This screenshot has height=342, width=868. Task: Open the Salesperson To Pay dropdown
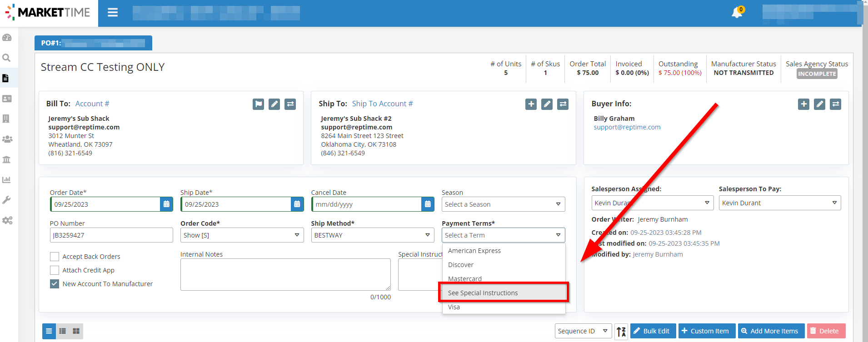(780, 203)
